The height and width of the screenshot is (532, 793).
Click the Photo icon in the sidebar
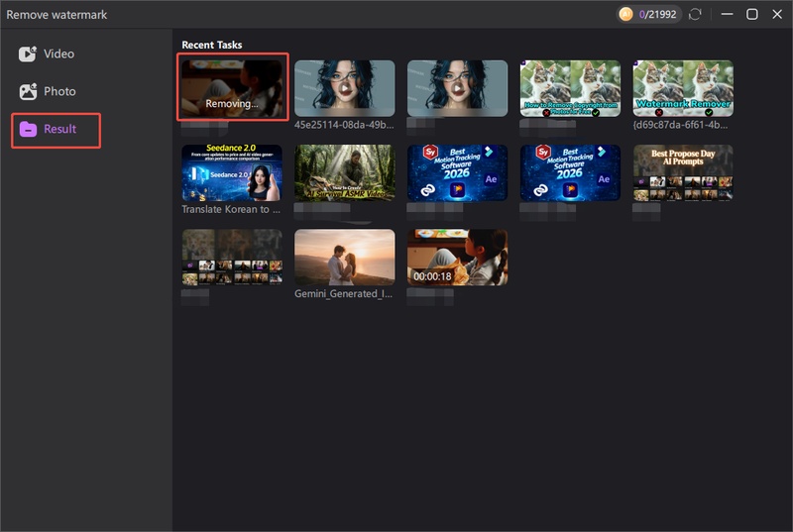28,91
